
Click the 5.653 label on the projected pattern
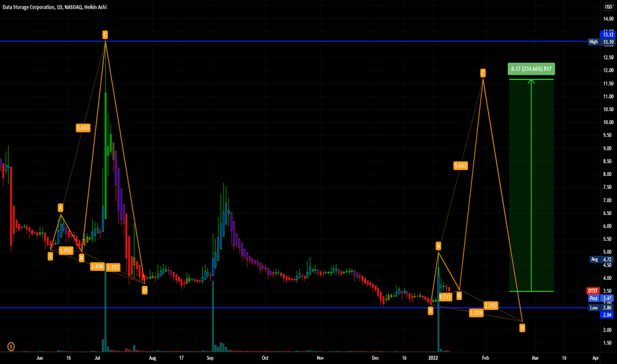(460, 165)
